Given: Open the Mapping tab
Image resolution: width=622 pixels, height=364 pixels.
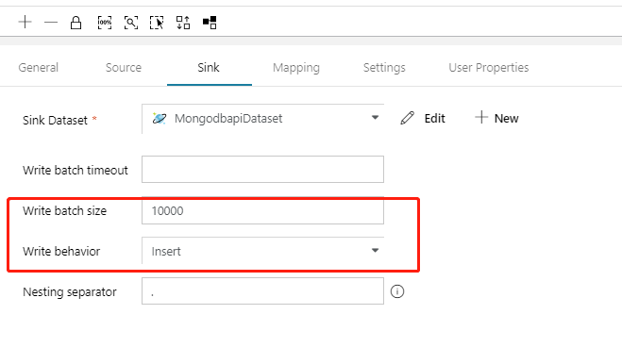Looking at the screenshot, I should [296, 68].
